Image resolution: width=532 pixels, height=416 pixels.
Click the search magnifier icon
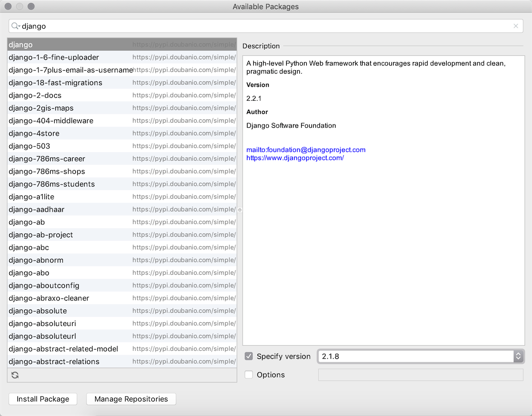16,26
